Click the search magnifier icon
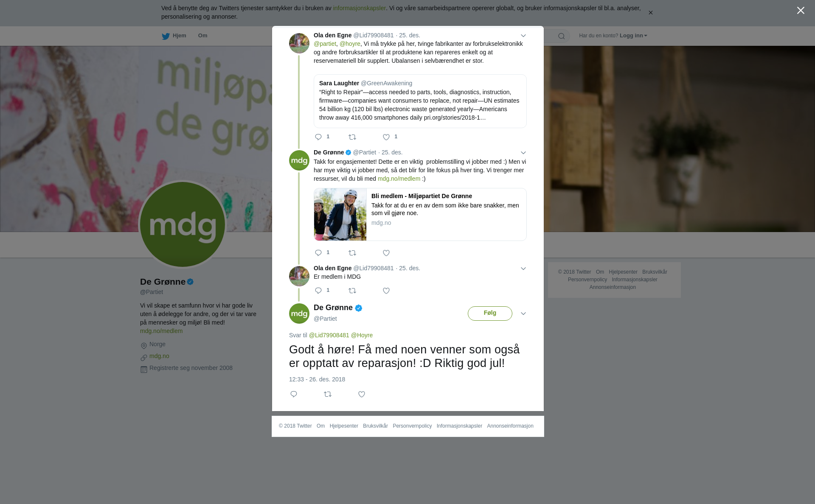Viewport: 815px width, 504px height. click(x=562, y=36)
